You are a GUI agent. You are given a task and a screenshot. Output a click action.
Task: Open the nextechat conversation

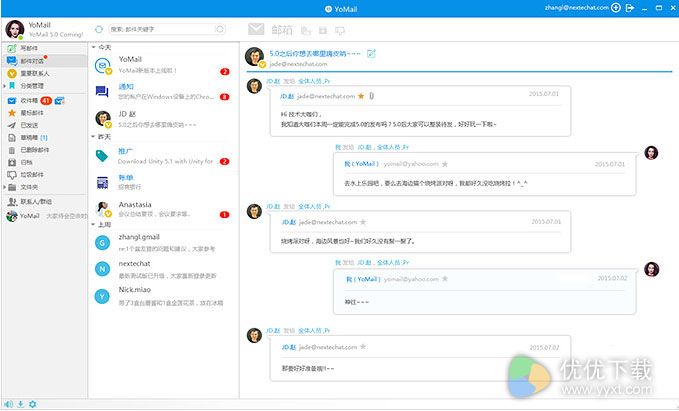[x=163, y=269]
